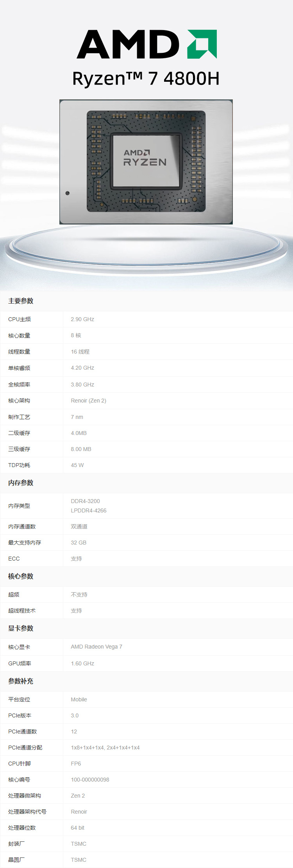Image resolution: width=293 pixels, height=868 pixels.
Task: Click the ECC label
Action: (x=14, y=559)
